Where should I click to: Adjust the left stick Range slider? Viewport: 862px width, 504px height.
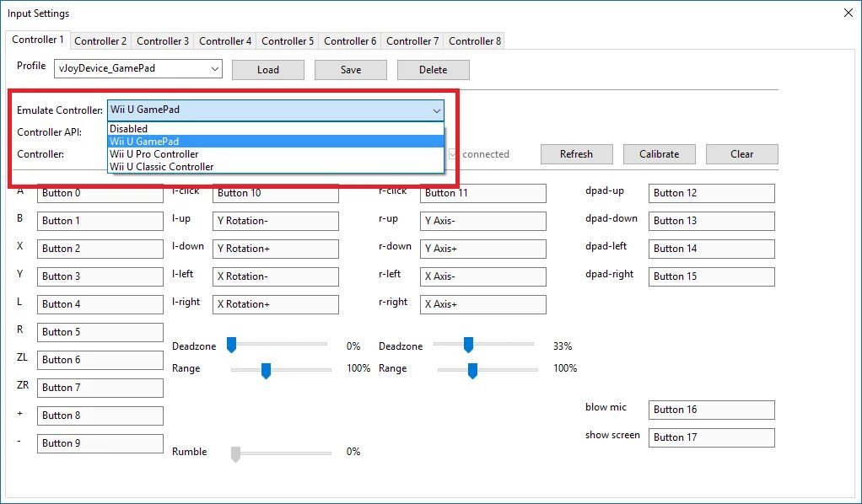266,371
